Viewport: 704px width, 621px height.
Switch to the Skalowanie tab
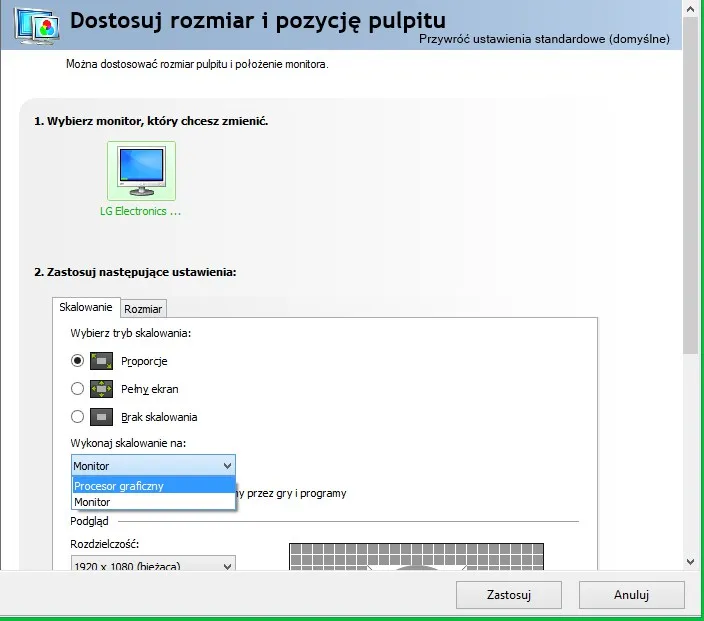click(x=86, y=307)
